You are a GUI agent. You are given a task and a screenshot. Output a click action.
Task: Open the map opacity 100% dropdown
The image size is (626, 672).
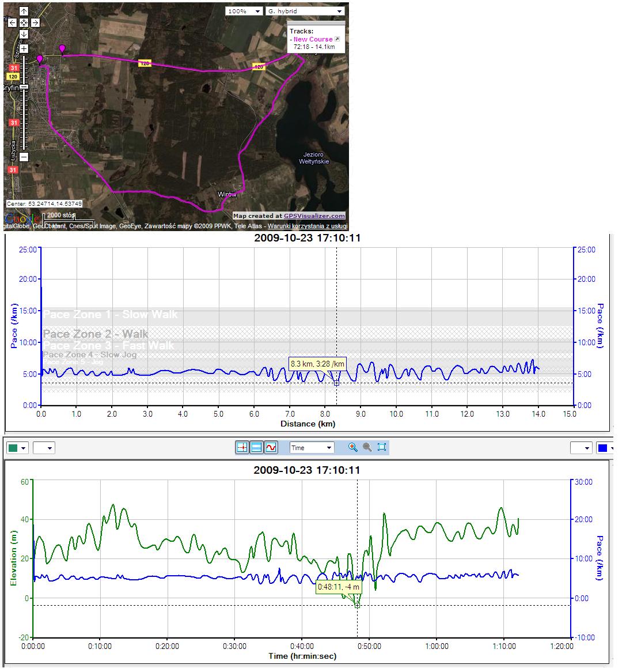click(244, 11)
